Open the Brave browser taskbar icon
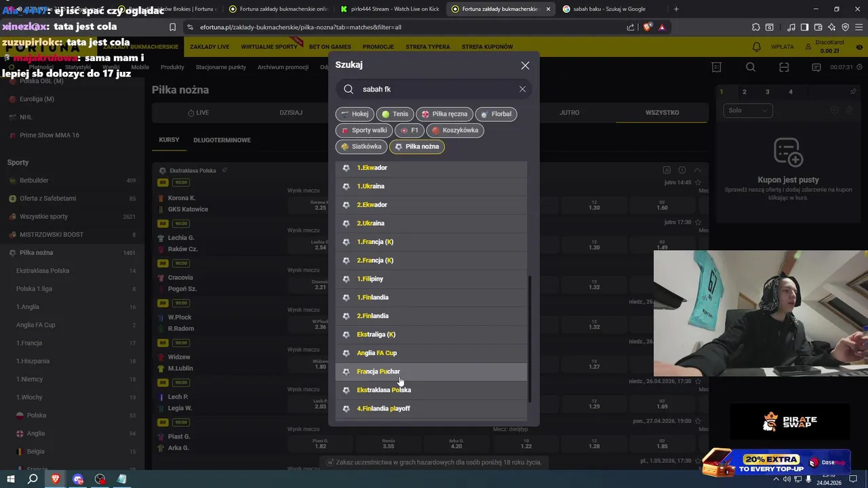 click(x=56, y=479)
